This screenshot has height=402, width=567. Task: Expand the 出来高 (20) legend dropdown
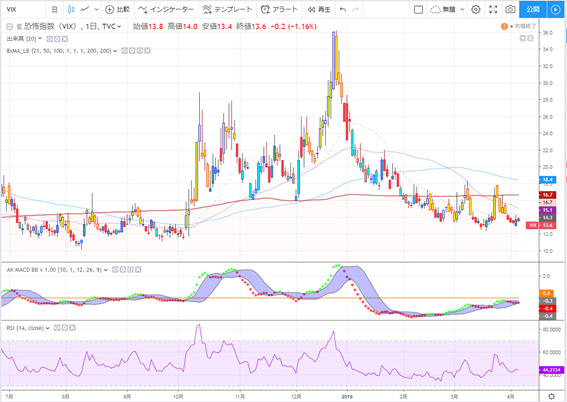coord(40,39)
